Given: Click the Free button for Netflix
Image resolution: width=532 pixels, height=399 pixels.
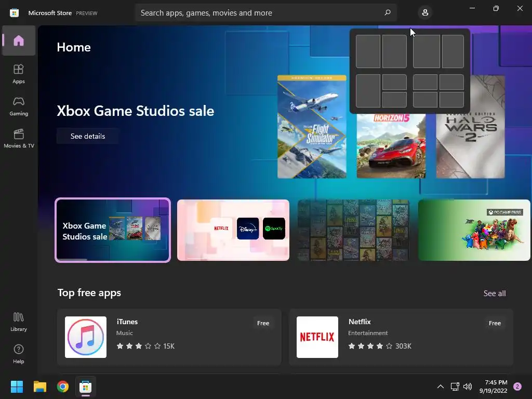Looking at the screenshot, I should pyautogui.click(x=495, y=323).
